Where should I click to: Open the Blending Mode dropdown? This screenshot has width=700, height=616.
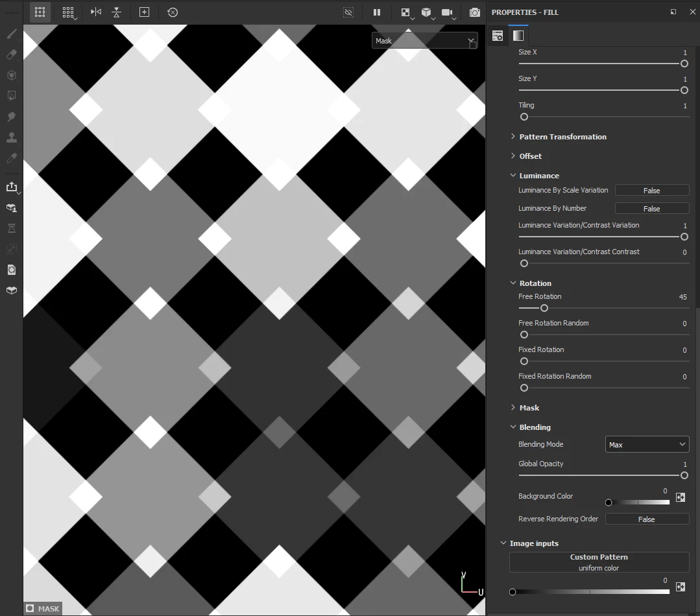click(x=647, y=445)
